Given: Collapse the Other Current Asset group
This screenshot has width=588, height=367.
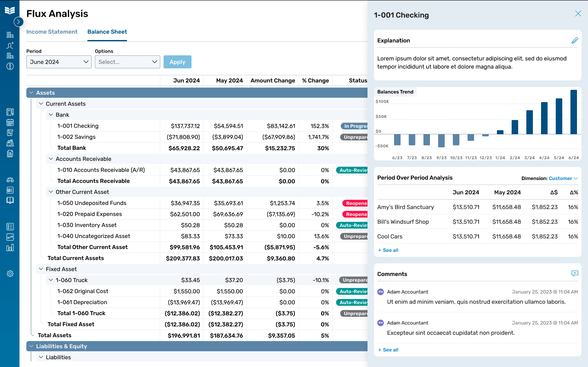Looking at the screenshot, I should pyautogui.click(x=51, y=192).
